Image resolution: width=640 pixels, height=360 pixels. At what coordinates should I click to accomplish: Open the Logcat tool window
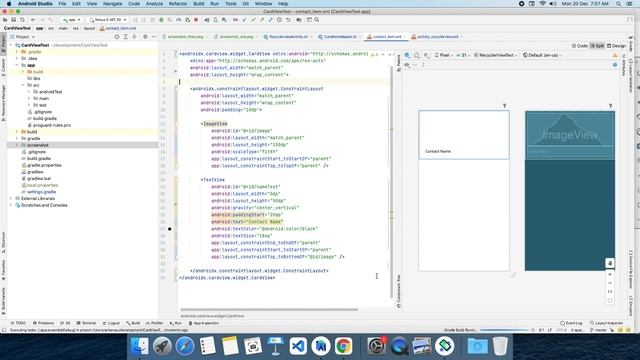[x=111, y=323]
